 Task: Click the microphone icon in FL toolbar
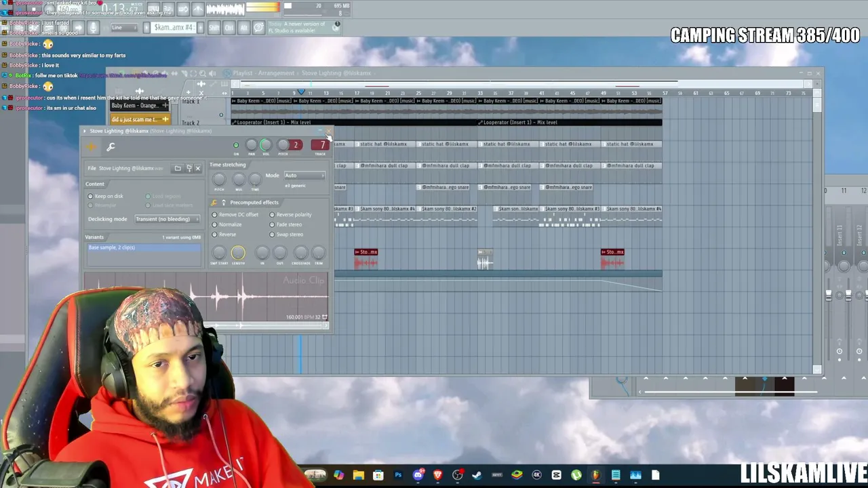pyautogui.click(x=94, y=28)
